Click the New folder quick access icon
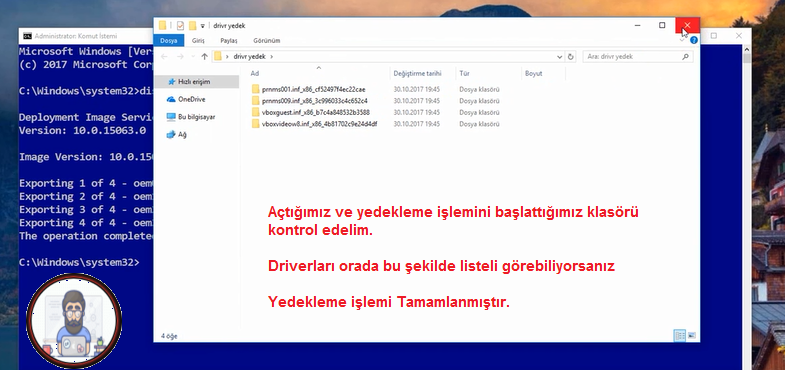785x370 pixels. click(192, 26)
